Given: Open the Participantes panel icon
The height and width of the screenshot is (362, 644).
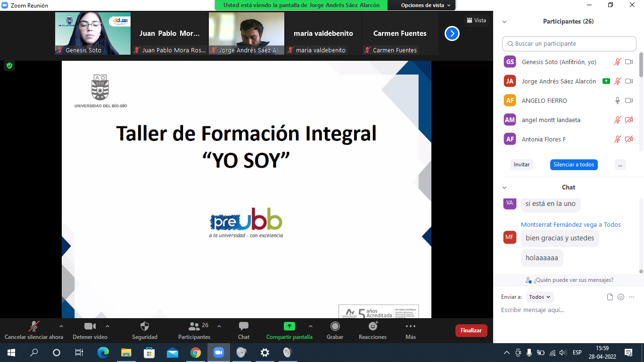Looking at the screenshot, I should point(194,326).
